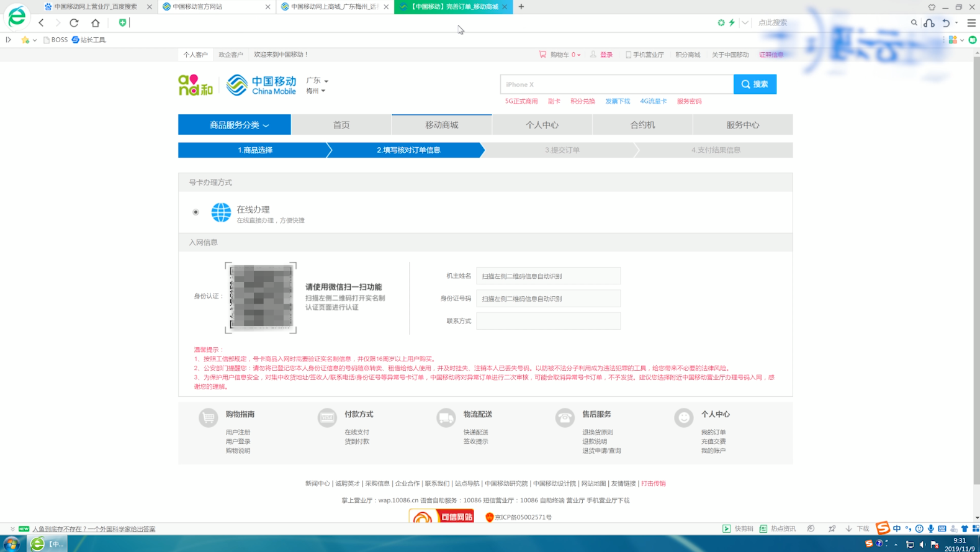This screenshot has height=552, width=980.
Task: Open 积分商城 link
Action: point(688,55)
